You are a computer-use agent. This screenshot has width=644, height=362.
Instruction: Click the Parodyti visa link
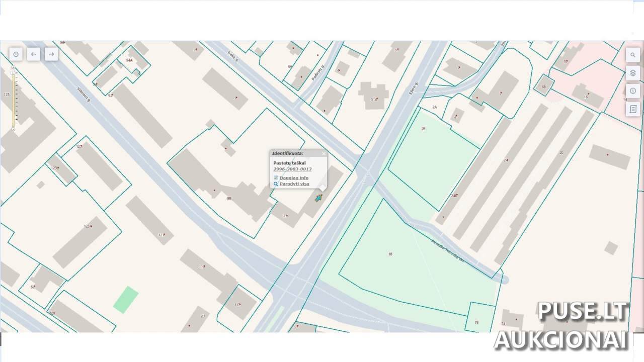(294, 184)
